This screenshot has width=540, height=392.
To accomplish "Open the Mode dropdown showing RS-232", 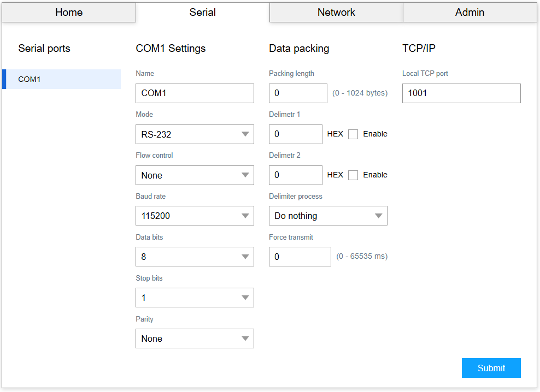I will [195, 134].
